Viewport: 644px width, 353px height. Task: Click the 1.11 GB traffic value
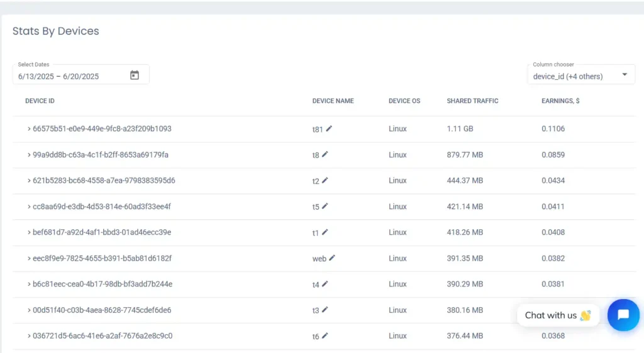click(460, 129)
